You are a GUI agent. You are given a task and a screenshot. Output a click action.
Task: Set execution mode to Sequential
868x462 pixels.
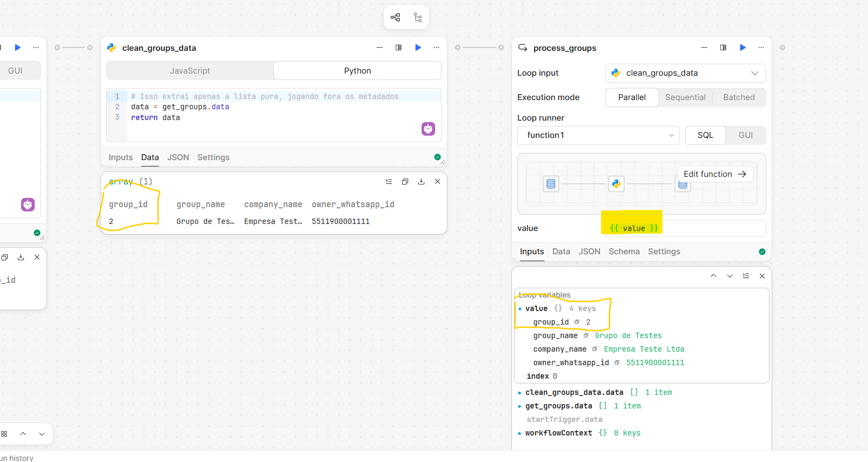coord(685,97)
